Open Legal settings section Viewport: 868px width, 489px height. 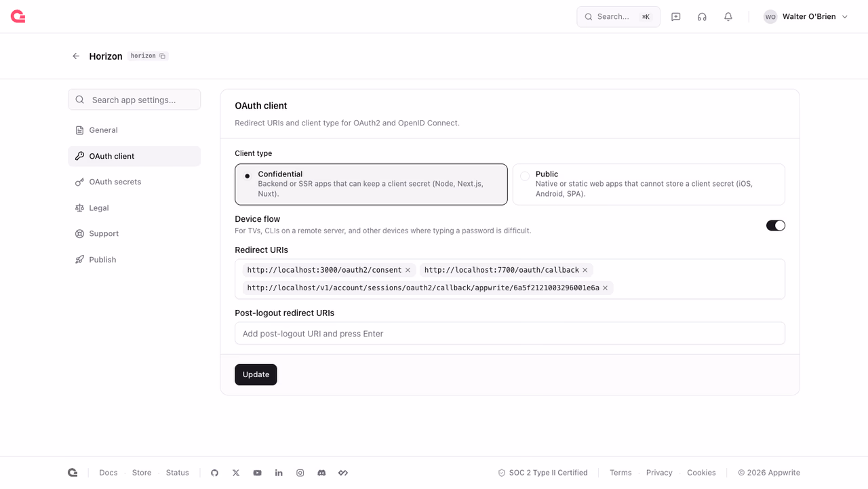pyautogui.click(x=134, y=208)
